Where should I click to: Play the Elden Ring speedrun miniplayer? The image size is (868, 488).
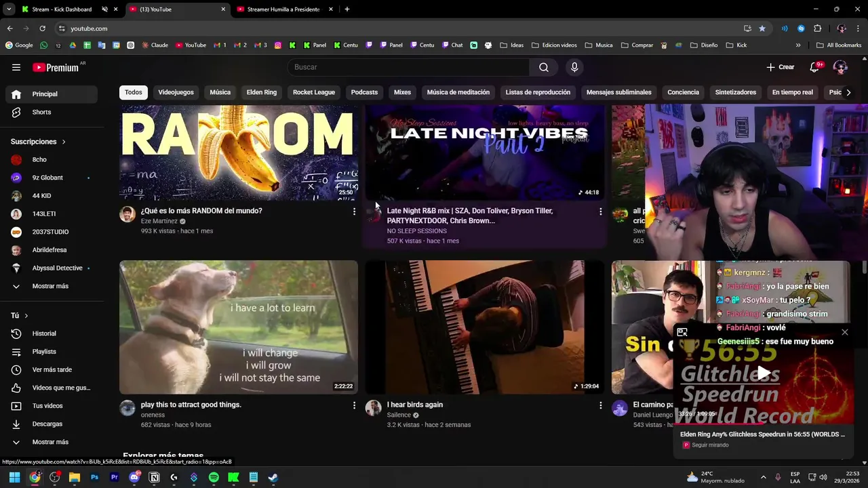(764, 373)
